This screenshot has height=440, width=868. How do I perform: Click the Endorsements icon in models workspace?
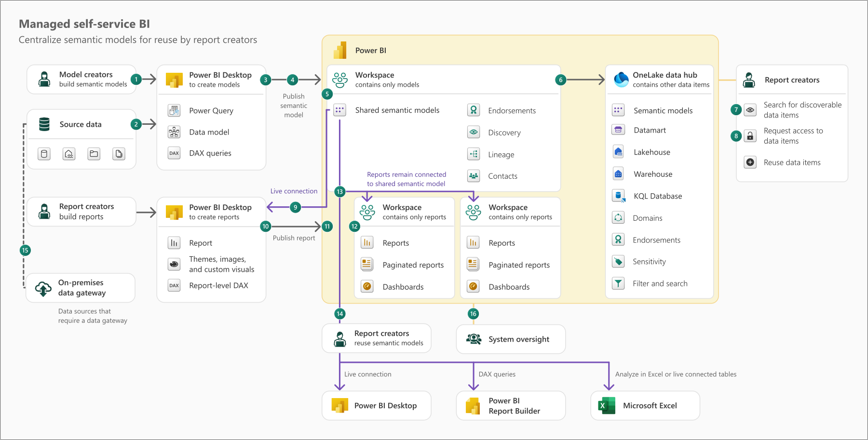tap(474, 110)
